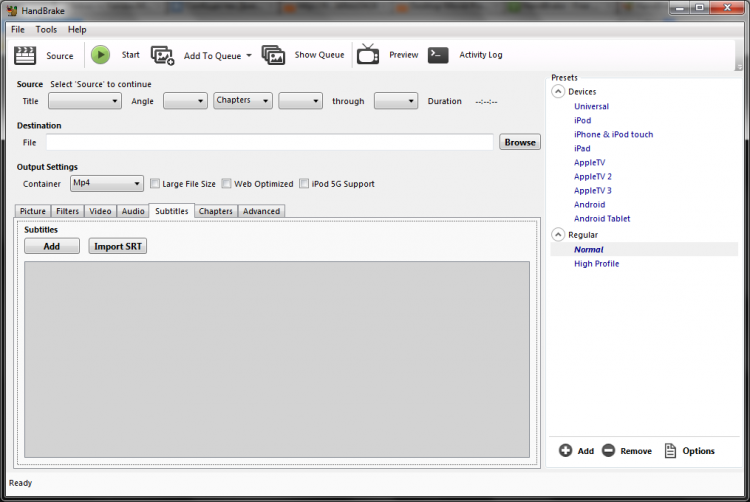Screen dimensions: 750x502
Task: Click in the destination File field
Action: 270,142
